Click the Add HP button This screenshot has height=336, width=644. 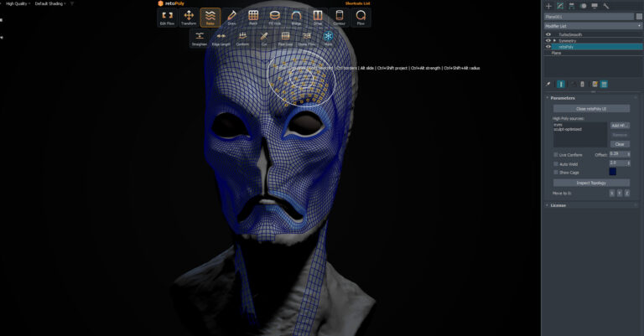620,126
